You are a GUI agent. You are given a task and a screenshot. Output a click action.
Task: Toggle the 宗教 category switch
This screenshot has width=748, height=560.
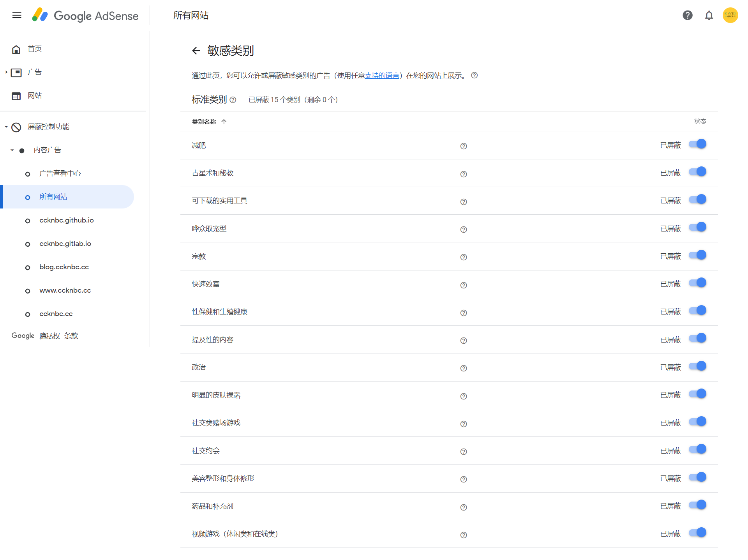(698, 255)
